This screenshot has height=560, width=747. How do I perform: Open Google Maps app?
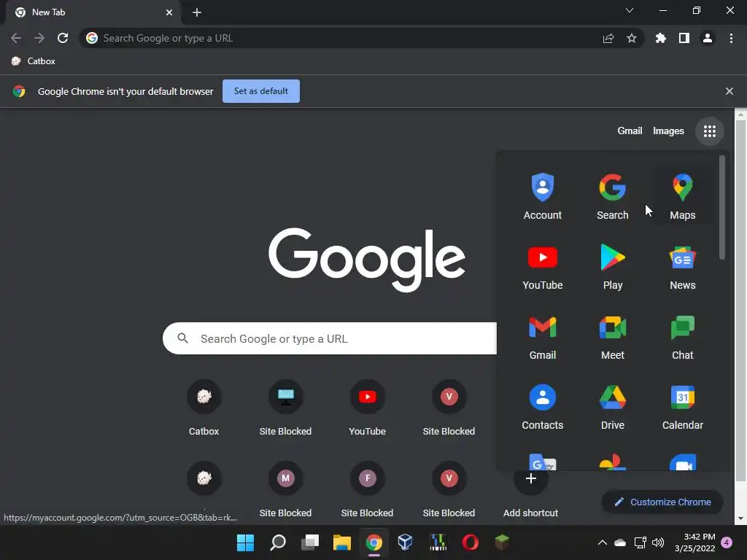(x=682, y=196)
